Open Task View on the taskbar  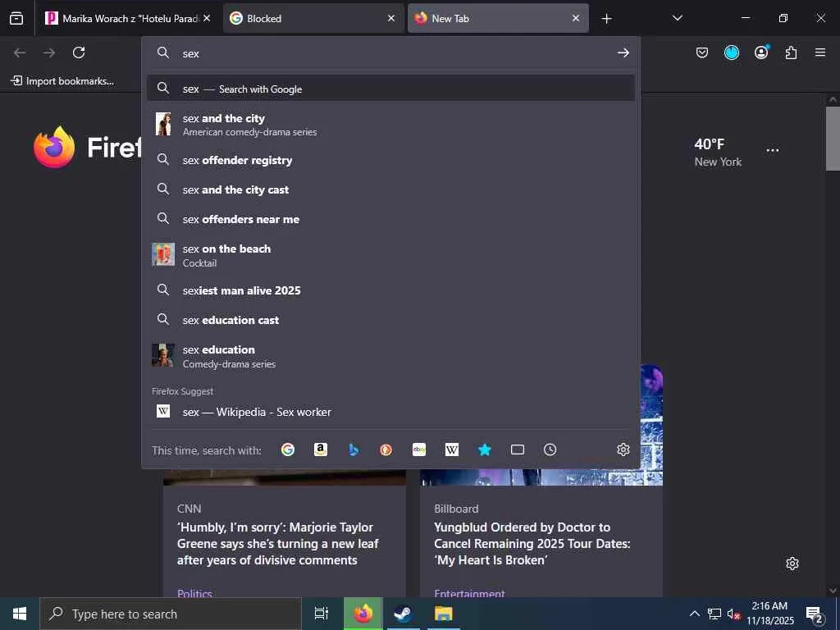click(322, 614)
